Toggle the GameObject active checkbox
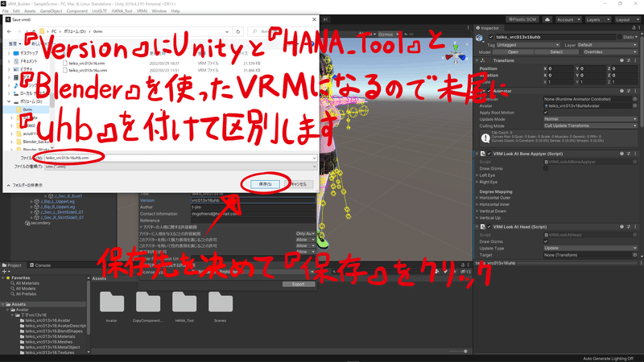This screenshot has height=362, width=644. click(491, 37)
